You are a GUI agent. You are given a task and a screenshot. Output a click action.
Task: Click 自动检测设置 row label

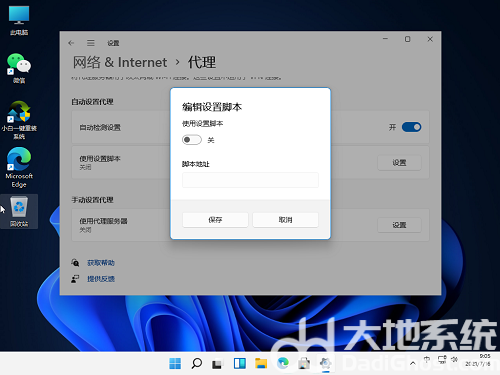point(100,127)
